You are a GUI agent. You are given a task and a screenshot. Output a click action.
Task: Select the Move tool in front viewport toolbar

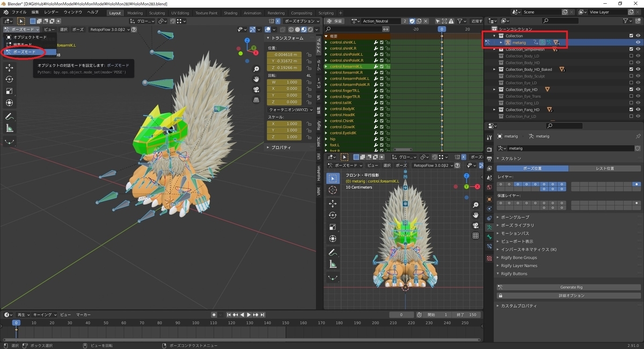(333, 203)
